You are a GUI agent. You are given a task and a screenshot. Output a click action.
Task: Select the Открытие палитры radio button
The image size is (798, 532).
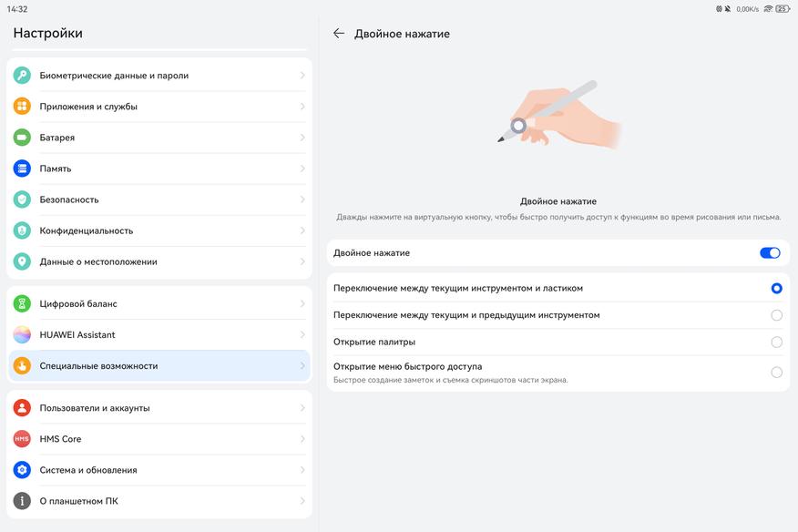776,343
